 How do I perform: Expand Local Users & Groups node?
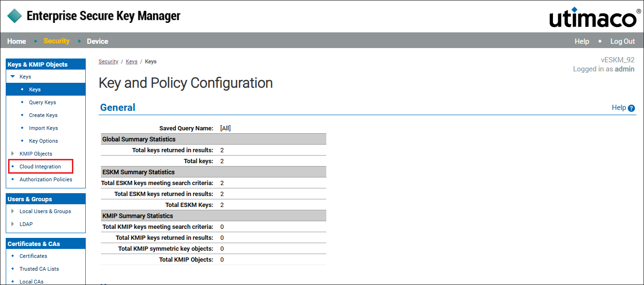[x=13, y=211]
